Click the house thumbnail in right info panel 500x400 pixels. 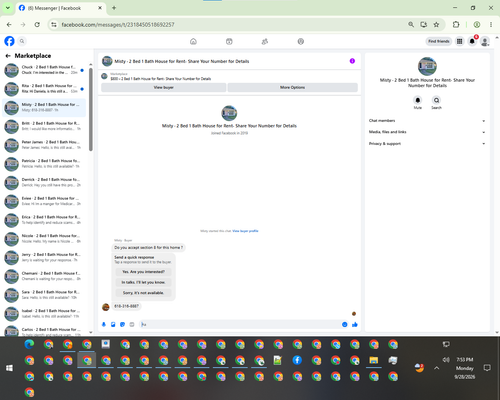(427, 66)
